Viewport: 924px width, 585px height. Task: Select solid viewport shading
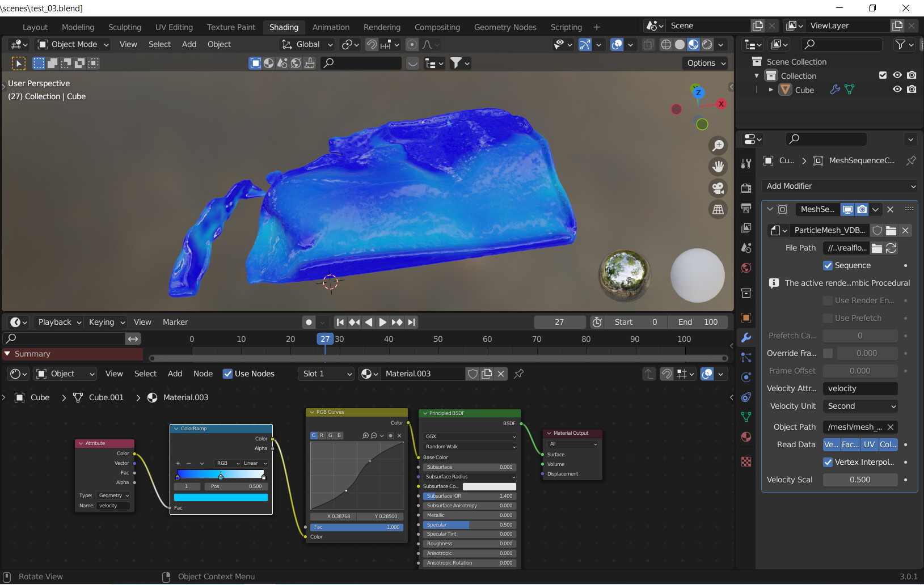pyautogui.click(x=680, y=44)
